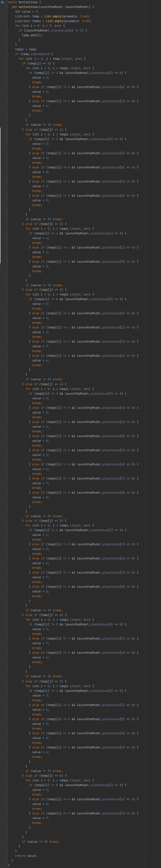This screenshot has height=868, width=161.
Task: Fold the 'for int j' loop
Action: click(7, 59)
